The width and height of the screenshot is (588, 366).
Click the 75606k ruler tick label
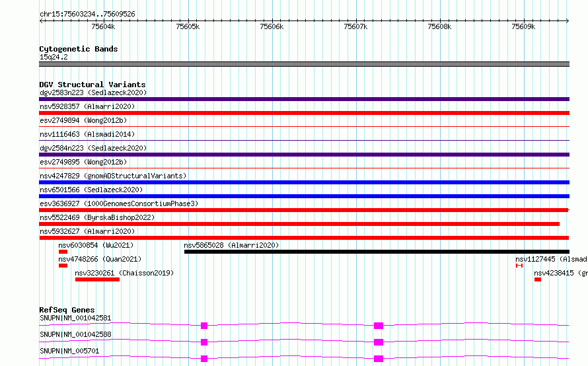[x=272, y=26]
